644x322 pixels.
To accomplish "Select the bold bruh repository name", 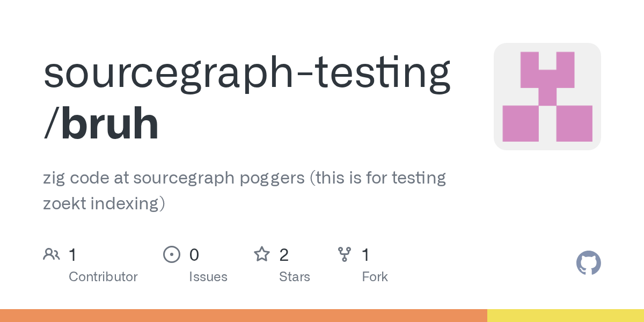I will (109, 126).
